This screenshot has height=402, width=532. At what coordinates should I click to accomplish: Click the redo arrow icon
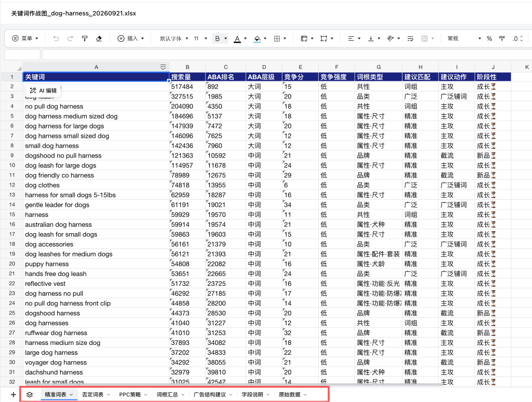click(70, 39)
